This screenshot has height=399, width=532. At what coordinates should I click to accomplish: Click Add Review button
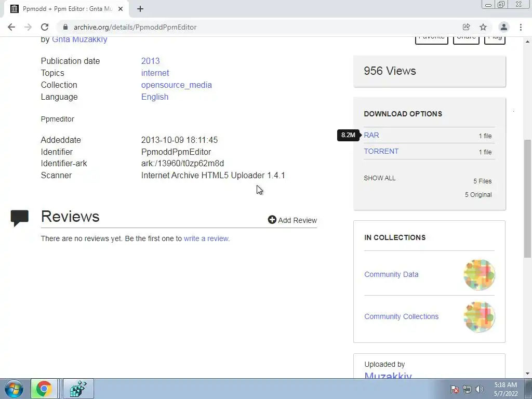(x=292, y=220)
